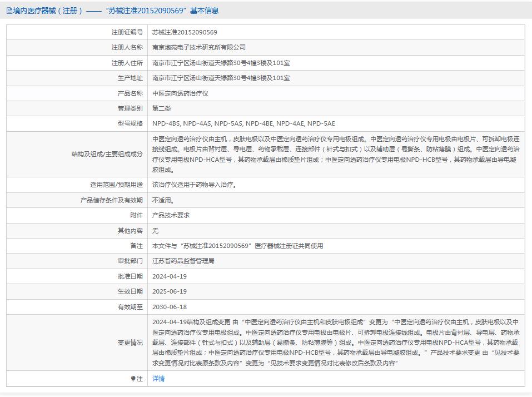Click the effective date 2025-06-19
The width and height of the screenshot is (532, 397).
click(170, 291)
